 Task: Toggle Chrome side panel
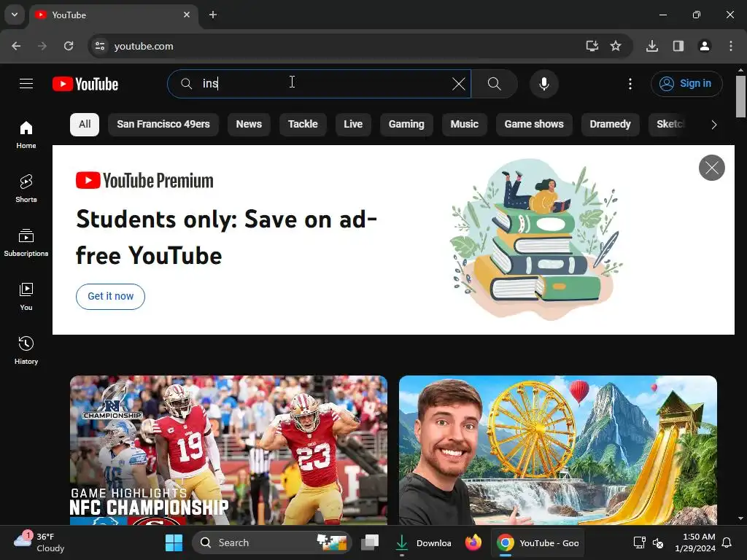pyautogui.click(x=678, y=46)
